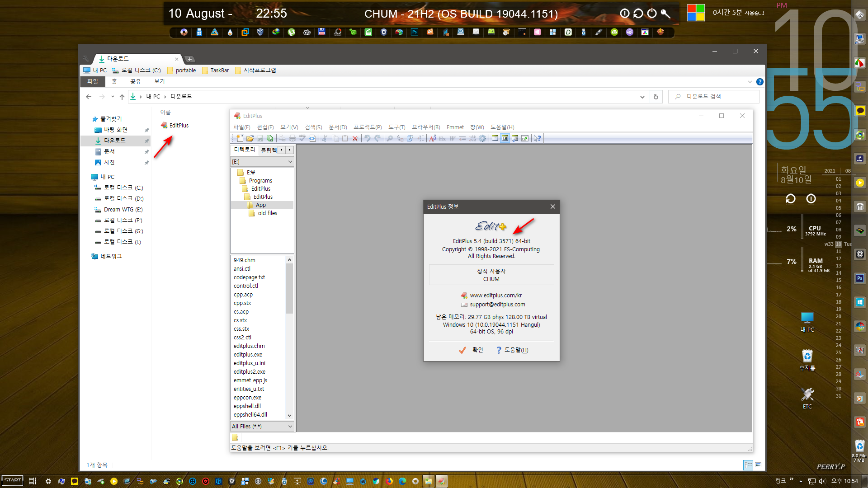Viewport: 868px width, 488px height.
Task: Click the Open file folder icon in EditPlus
Action: (250, 138)
